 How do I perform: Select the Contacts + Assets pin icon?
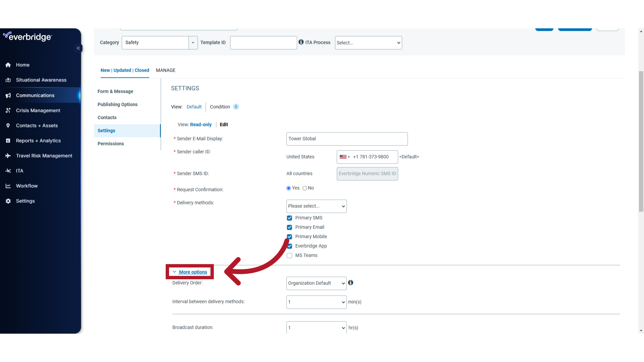point(8,125)
